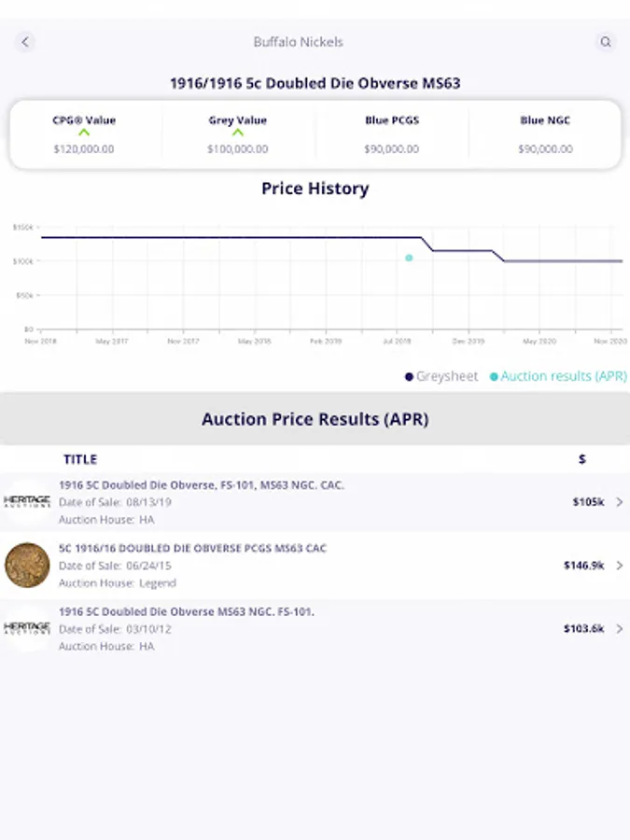Expand the $103.6k auction result chevron
Image resolution: width=630 pixels, height=840 pixels.
[x=620, y=628]
